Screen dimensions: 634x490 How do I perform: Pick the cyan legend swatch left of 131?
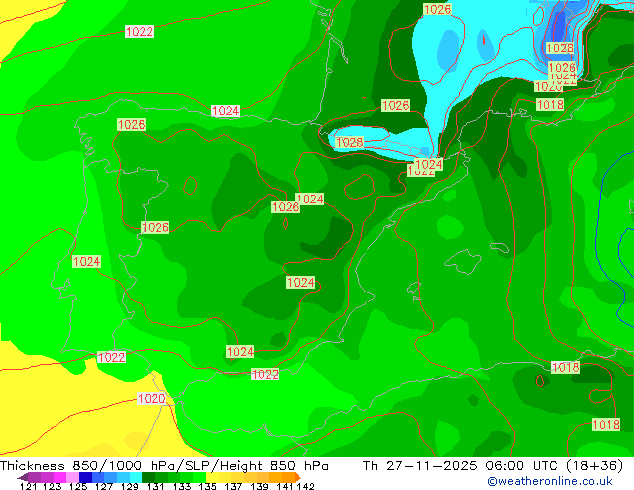click(x=136, y=477)
